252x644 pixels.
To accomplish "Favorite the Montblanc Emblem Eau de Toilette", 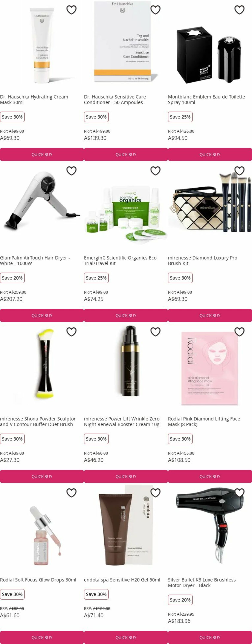I will [239, 10].
